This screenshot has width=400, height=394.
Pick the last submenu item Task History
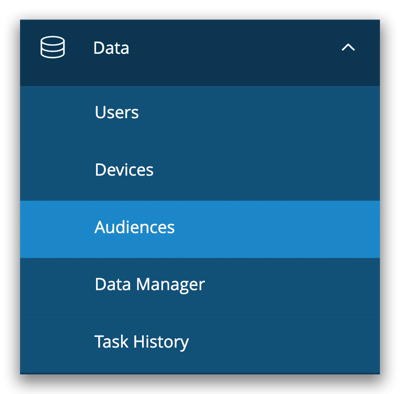point(142,342)
